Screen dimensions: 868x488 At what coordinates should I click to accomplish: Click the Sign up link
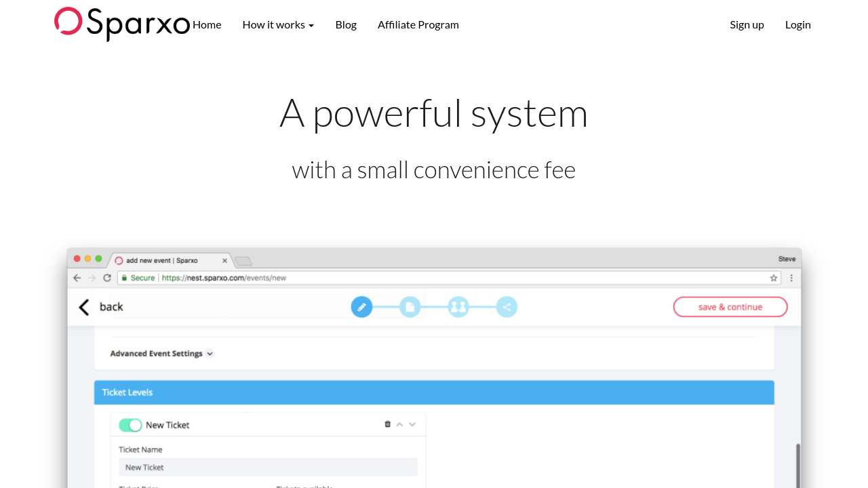(747, 24)
